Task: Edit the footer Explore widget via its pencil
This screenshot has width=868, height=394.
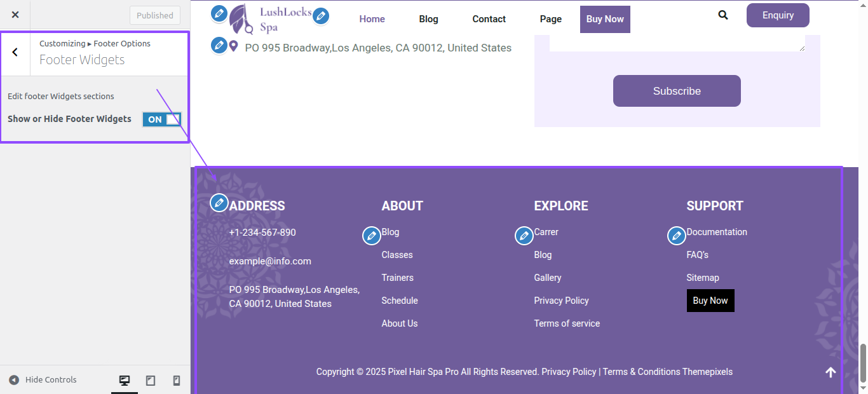Action: coord(524,236)
